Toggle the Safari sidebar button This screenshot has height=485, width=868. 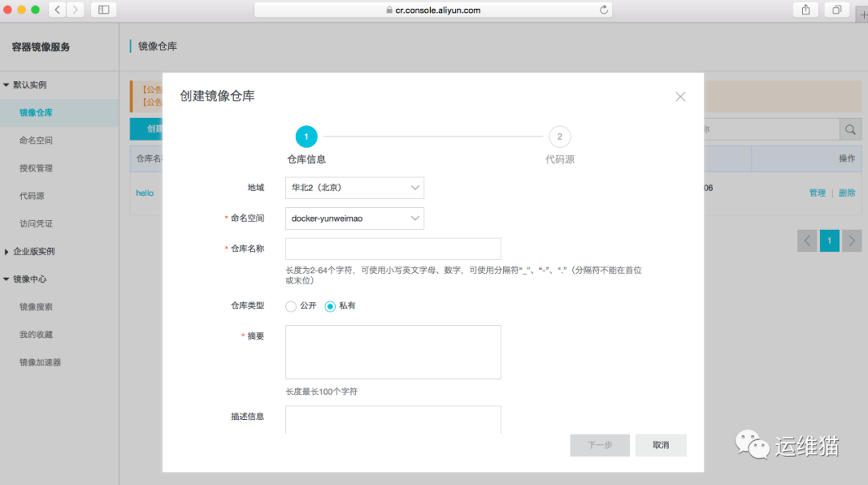(104, 10)
